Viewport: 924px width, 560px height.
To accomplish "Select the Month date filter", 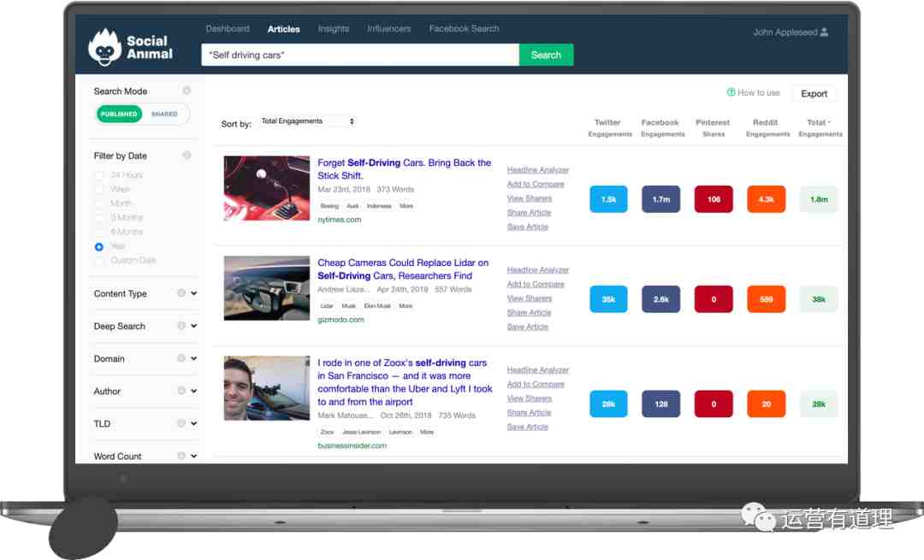I will pos(99,203).
